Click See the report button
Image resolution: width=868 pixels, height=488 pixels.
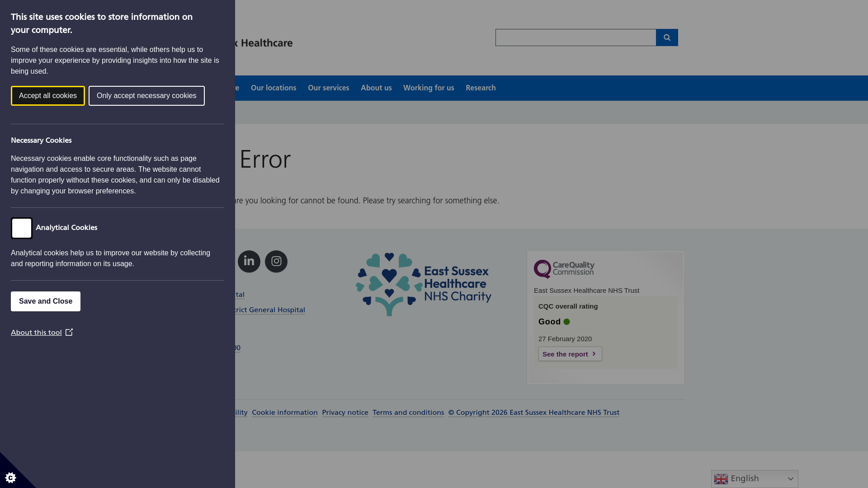(x=570, y=354)
